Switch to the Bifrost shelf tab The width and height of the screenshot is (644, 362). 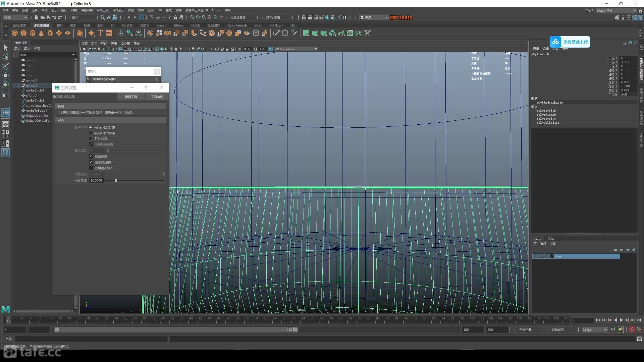(x=179, y=25)
